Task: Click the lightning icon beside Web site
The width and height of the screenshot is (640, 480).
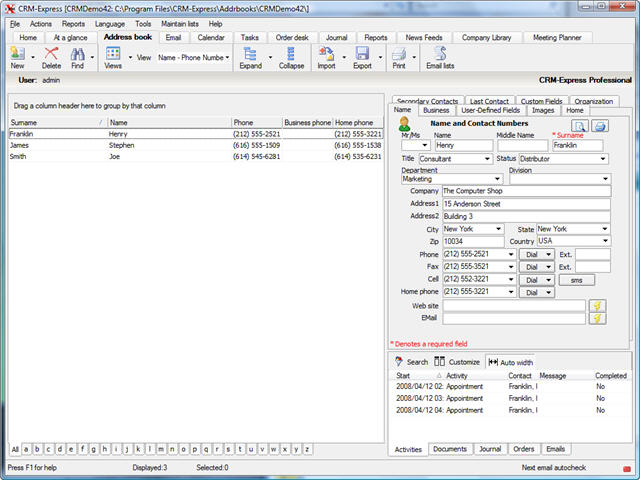Action: pos(598,305)
